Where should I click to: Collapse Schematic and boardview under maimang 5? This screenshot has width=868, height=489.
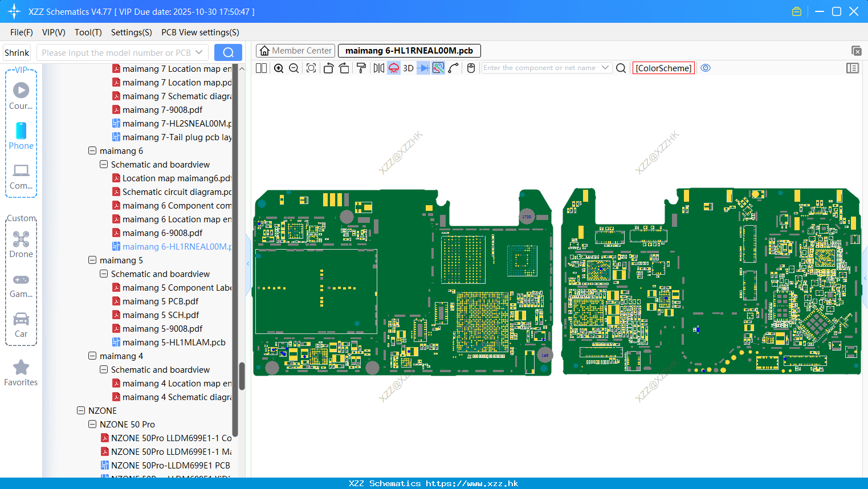click(104, 274)
